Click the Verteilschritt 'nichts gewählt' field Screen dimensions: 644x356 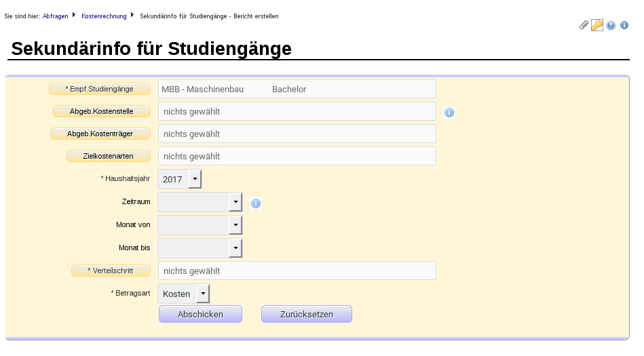coord(297,271)
